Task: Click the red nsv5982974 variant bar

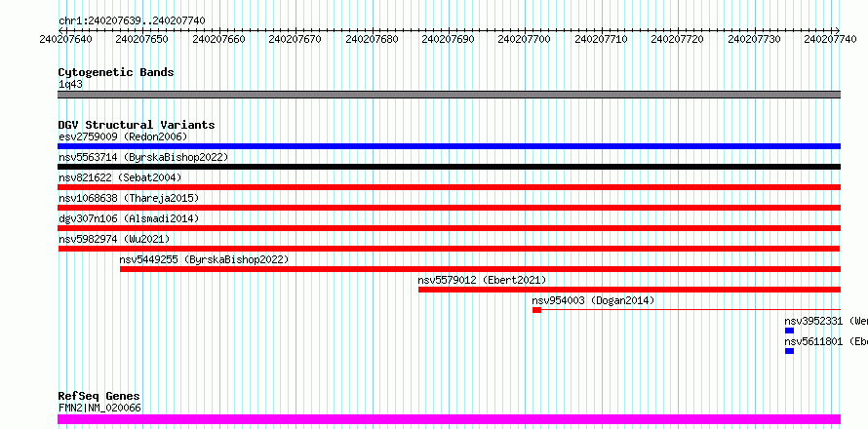Action: tap(449, 249)
